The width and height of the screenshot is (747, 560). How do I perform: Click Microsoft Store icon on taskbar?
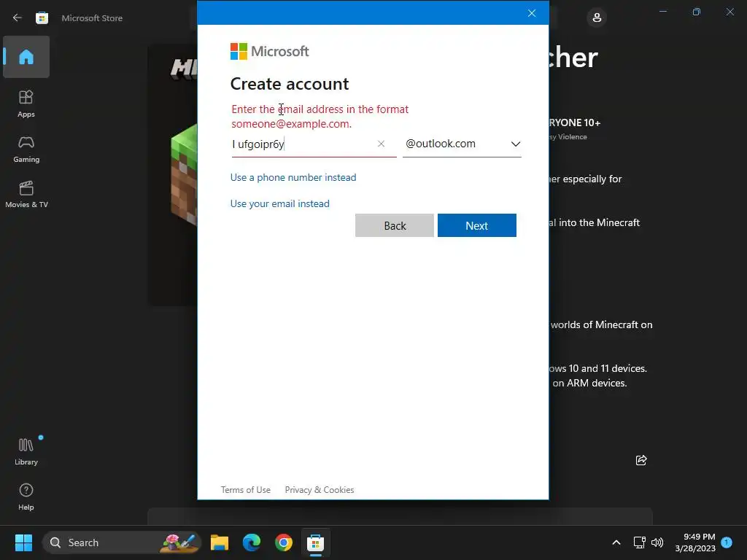click(x=315, y=542)
